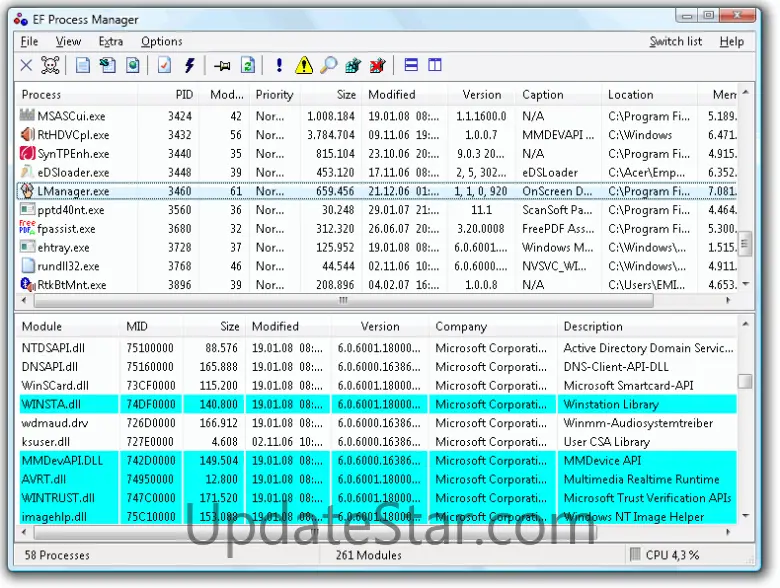This screenshot has height=588, width=780.
Task: Open the File menu
Action: (x=29, y=41)
